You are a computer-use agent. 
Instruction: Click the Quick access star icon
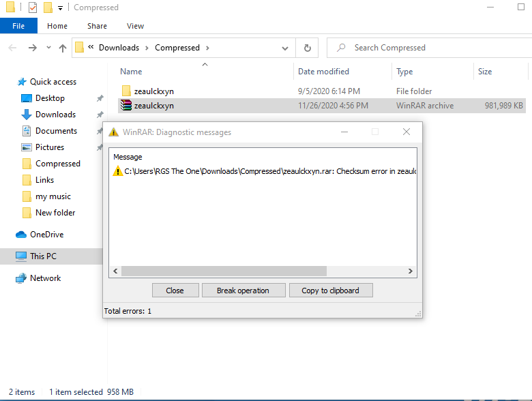point(22,82)
